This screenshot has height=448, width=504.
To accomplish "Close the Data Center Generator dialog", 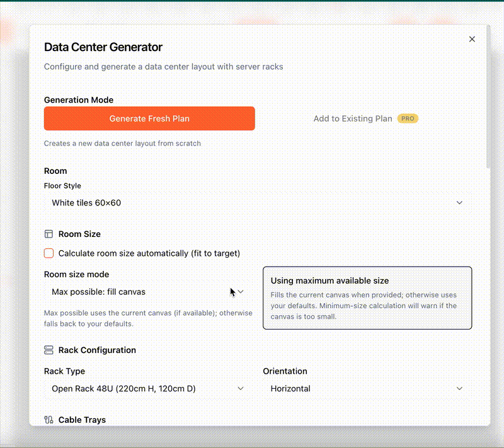I will [x=472, y=39].
